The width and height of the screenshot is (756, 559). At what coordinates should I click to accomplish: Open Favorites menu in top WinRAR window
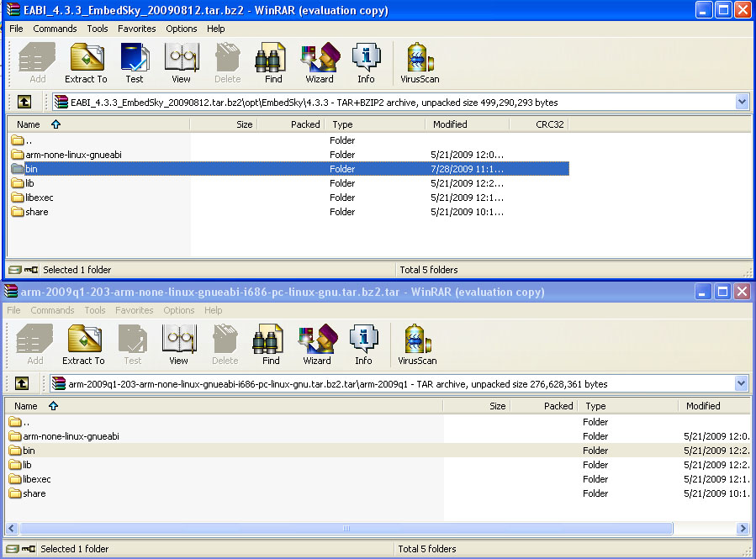click(x=137, y=29)
